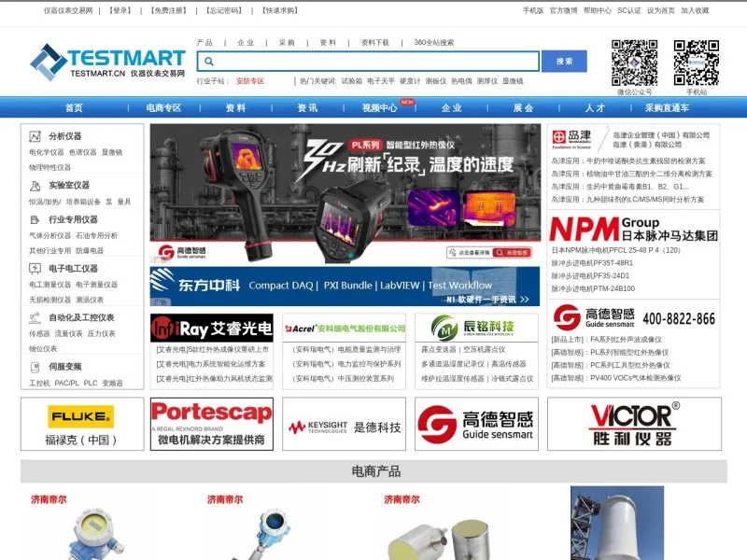
Task: Open the 展会 nav tab
Action: (x=523, y=108)
